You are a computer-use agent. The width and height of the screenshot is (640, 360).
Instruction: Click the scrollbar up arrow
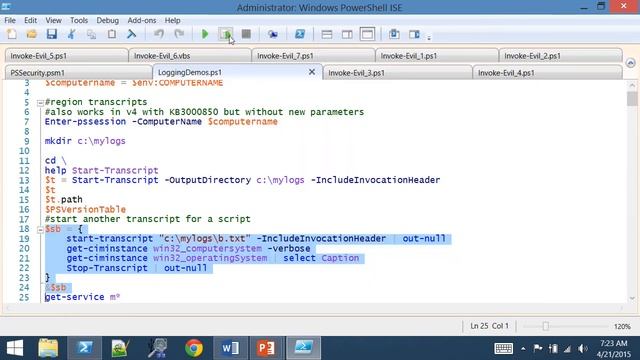pyautogui.click(x=632, y=85)
